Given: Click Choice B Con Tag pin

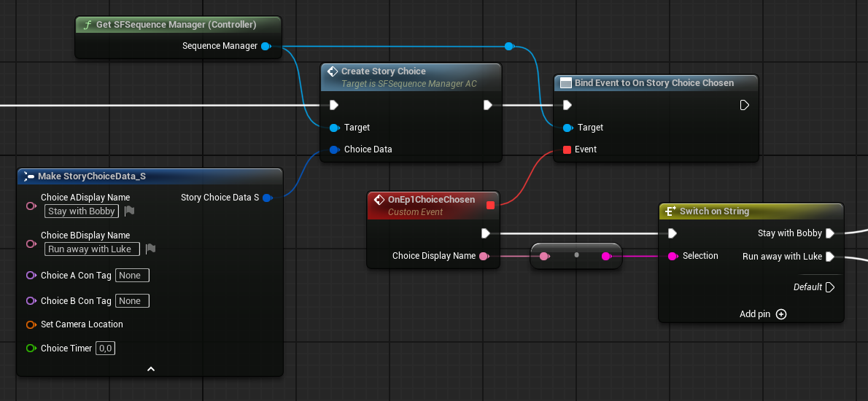Looking at the screenshot, I should (31, 301).
